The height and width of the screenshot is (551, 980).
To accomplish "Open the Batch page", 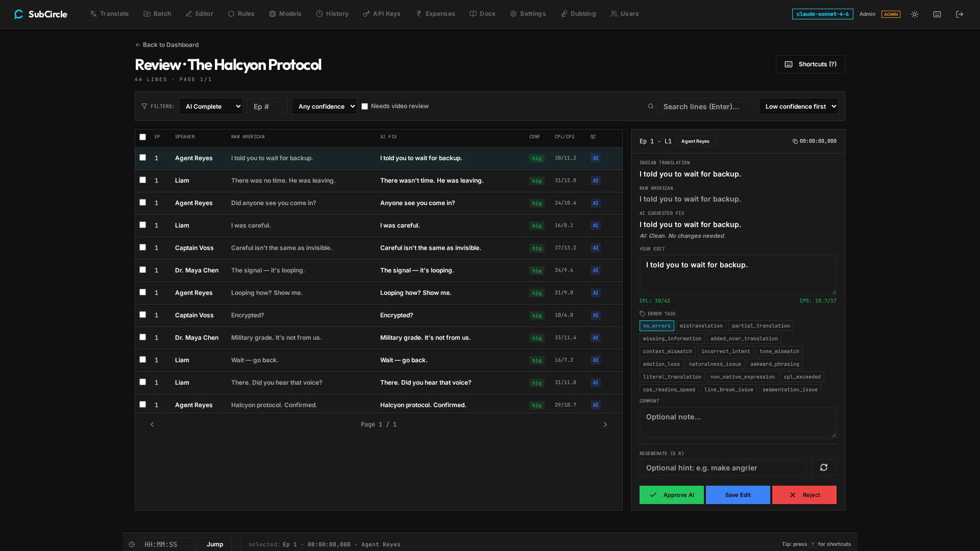I will [x=157, y=14].
